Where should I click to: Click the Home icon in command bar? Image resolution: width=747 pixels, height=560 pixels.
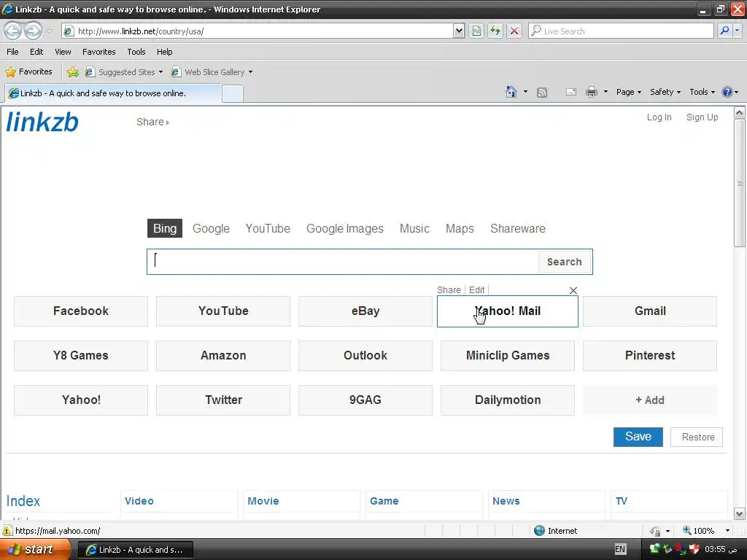(511, 92)
